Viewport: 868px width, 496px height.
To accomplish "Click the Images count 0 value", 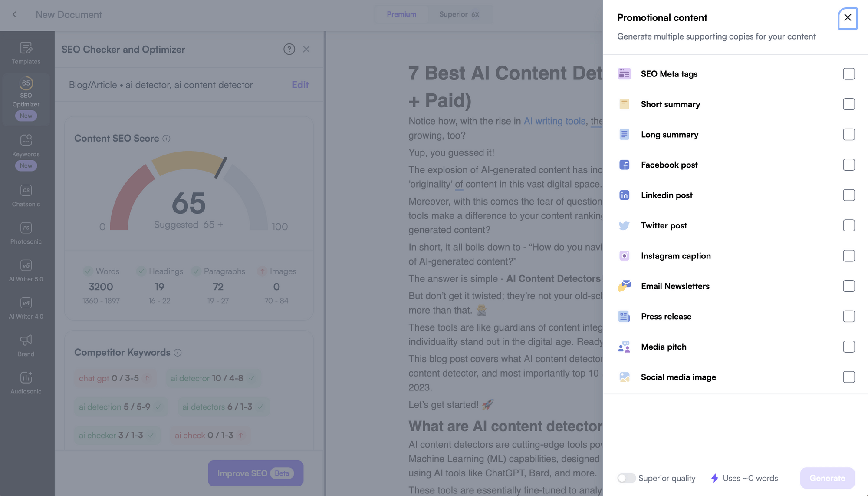I will 276,287.
